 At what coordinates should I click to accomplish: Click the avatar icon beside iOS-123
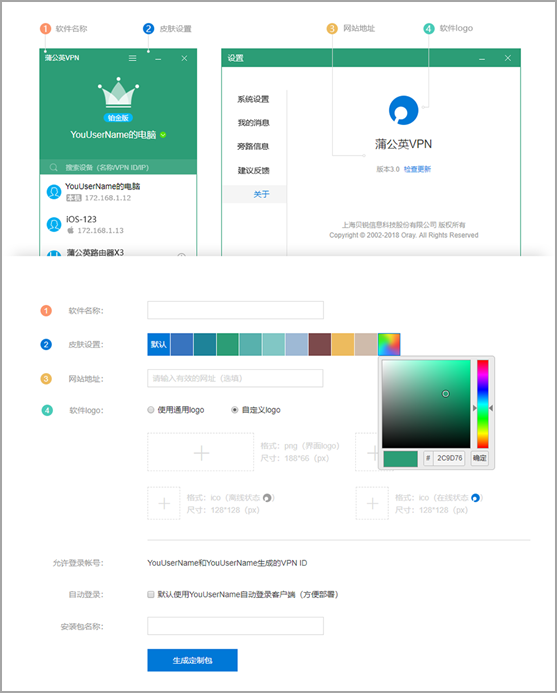point(54,225)
